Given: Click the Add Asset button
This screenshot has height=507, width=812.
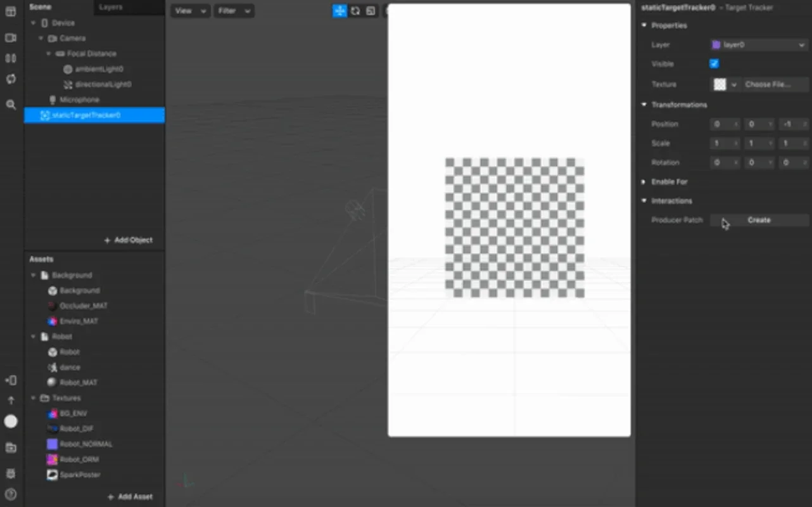Looking at the screenshot, I should pos(130,497).
